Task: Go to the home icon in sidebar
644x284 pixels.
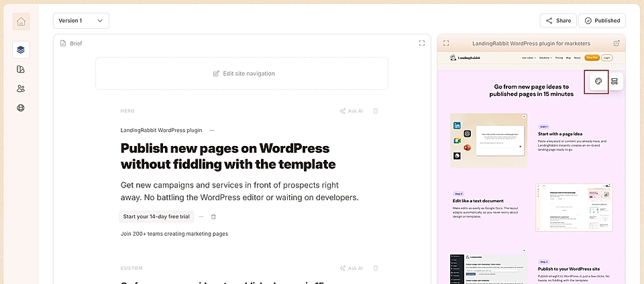Action: pyautogui.click(x=21, y=21)
